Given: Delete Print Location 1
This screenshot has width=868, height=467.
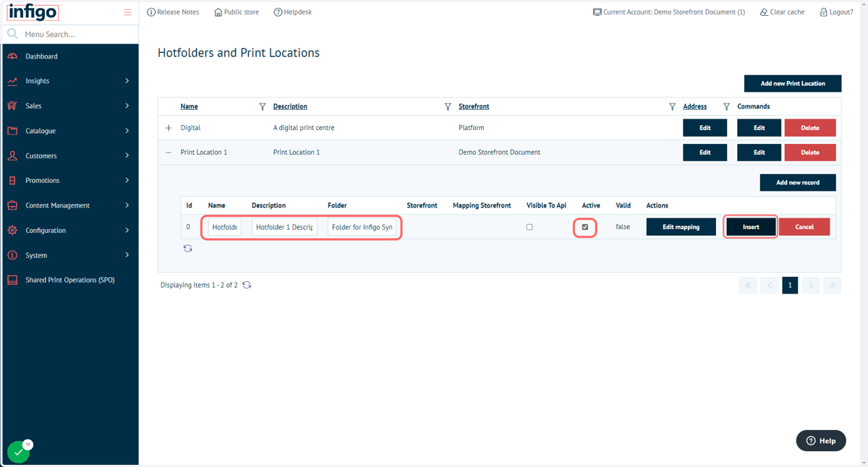Looking at the screenshot, I should tap(810, 153).
